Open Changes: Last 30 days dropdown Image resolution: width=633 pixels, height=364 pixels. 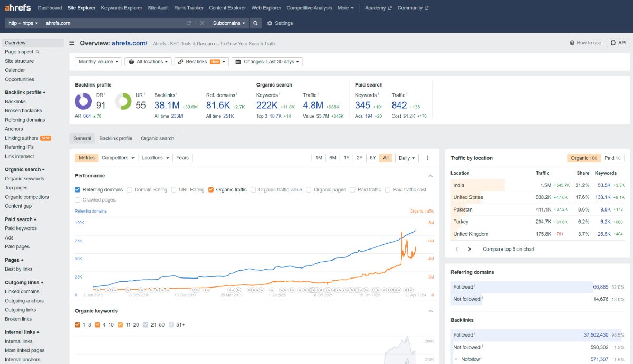267,62
